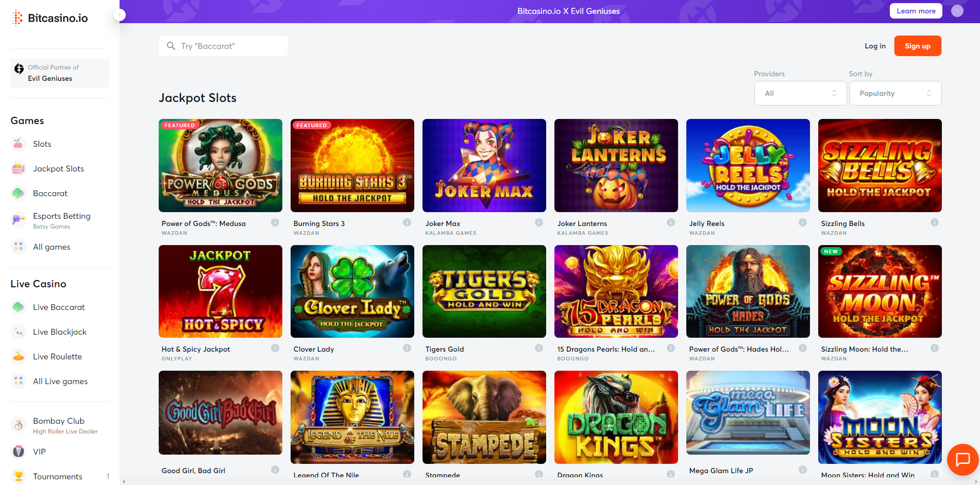Image resolution: width=980 pixels, height=485 pixels.
Task: Show info for Power of Gods: Medusa
Action: pos(275,222)
